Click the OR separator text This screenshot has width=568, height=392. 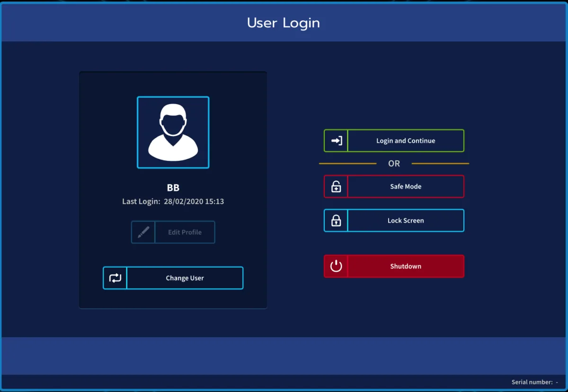coord(394,164)
